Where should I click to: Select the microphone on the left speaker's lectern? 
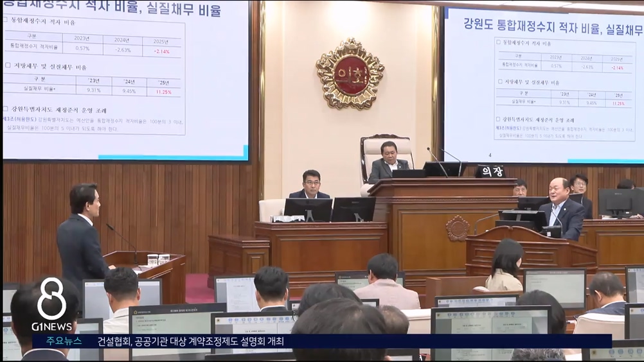click(x=122, y=242)
